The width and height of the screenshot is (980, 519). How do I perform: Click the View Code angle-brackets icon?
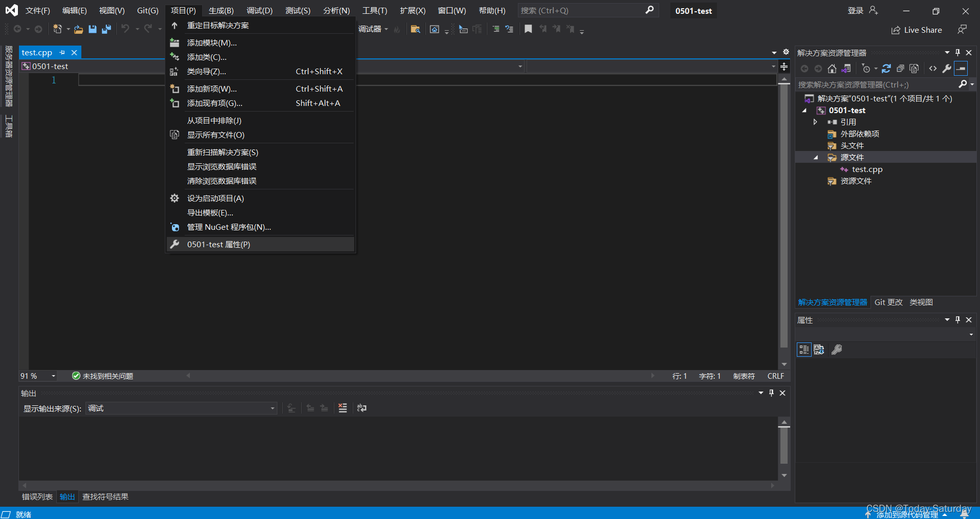pyautogui.click(x=933, y=69)
